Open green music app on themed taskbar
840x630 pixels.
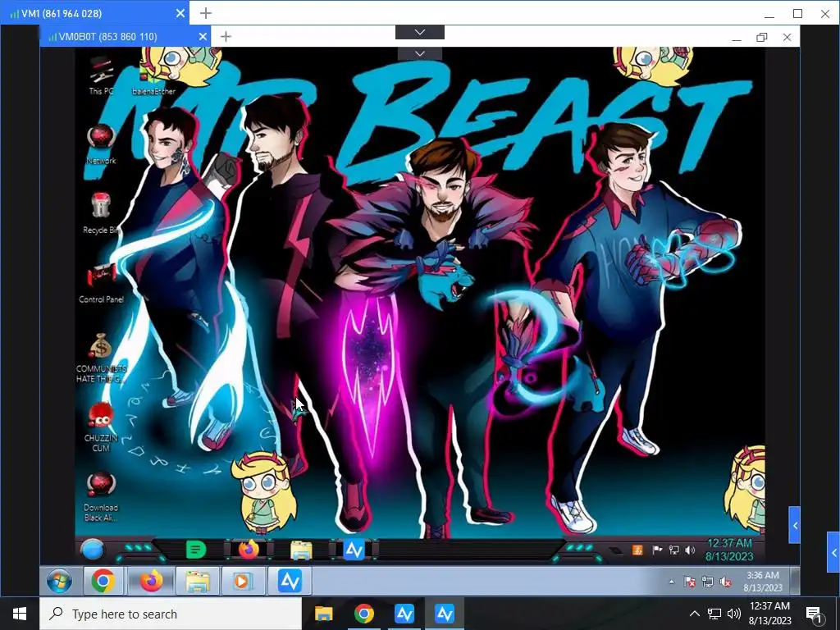[x=195, y=550]
